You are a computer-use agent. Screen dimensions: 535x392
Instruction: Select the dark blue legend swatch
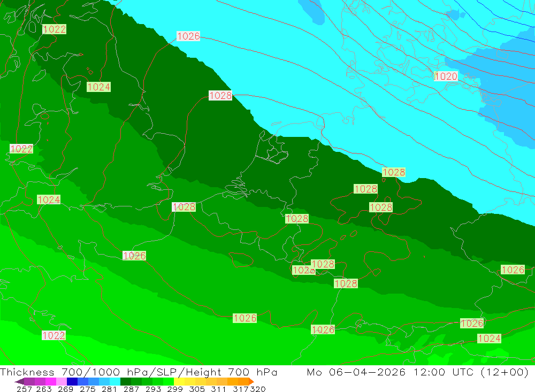[x=72, y=381]
